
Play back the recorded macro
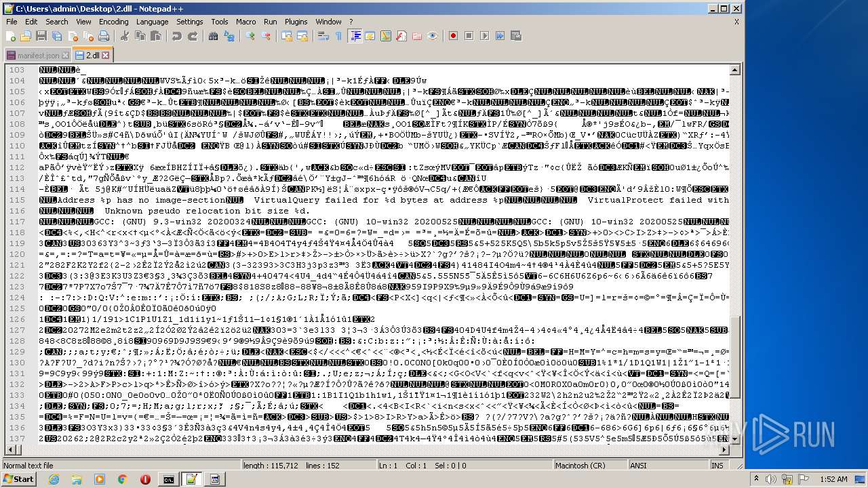click(484, 36)
